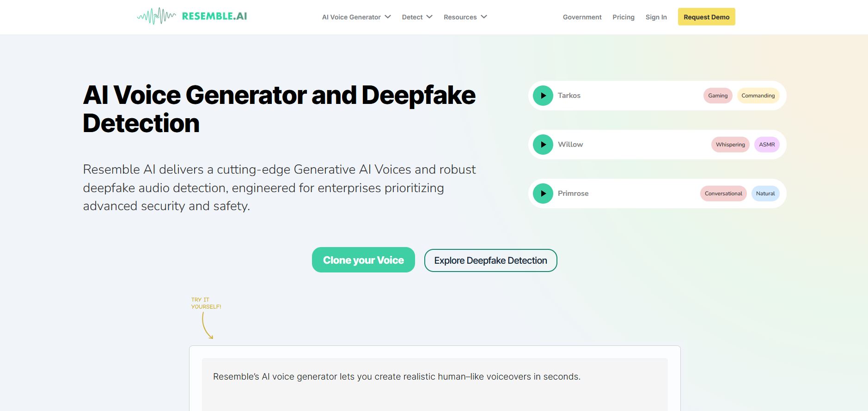
Task: Select the Commanding tag
Action: point(758,96)
